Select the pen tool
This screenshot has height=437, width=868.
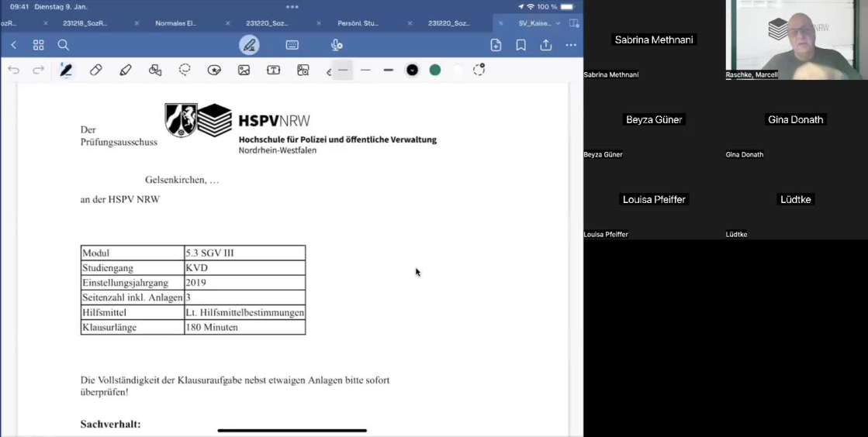coord(66,71)
